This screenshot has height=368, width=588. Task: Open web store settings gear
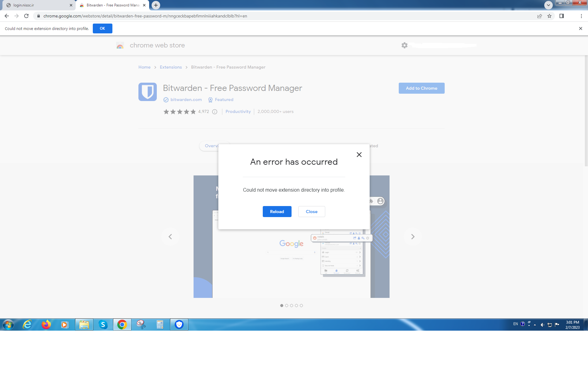(405, 45)
